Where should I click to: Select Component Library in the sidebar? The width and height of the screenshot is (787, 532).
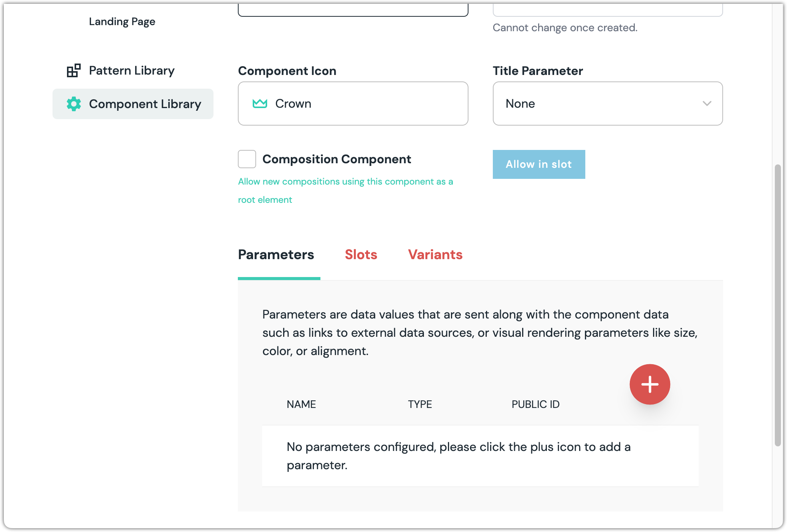pyautogui.click(x=145, y=104)
